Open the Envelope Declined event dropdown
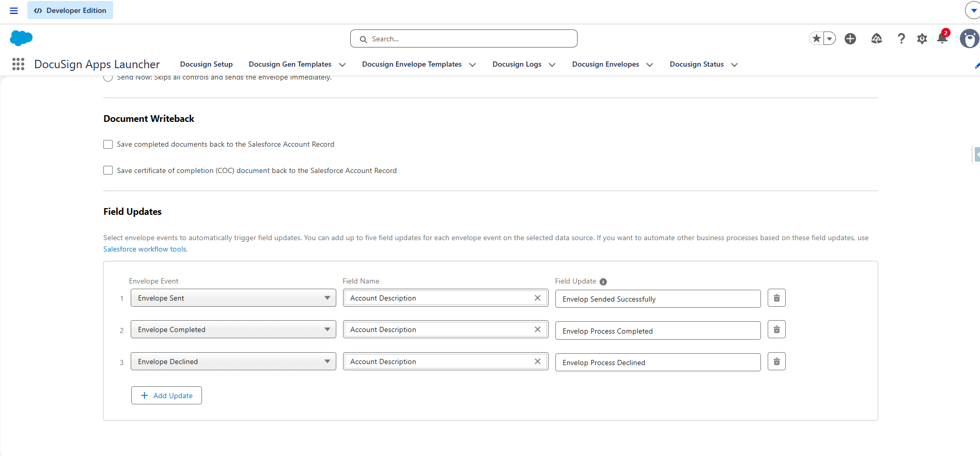This screenshot has width=980, height=456. pyautogui.click(x=233, y=361)
